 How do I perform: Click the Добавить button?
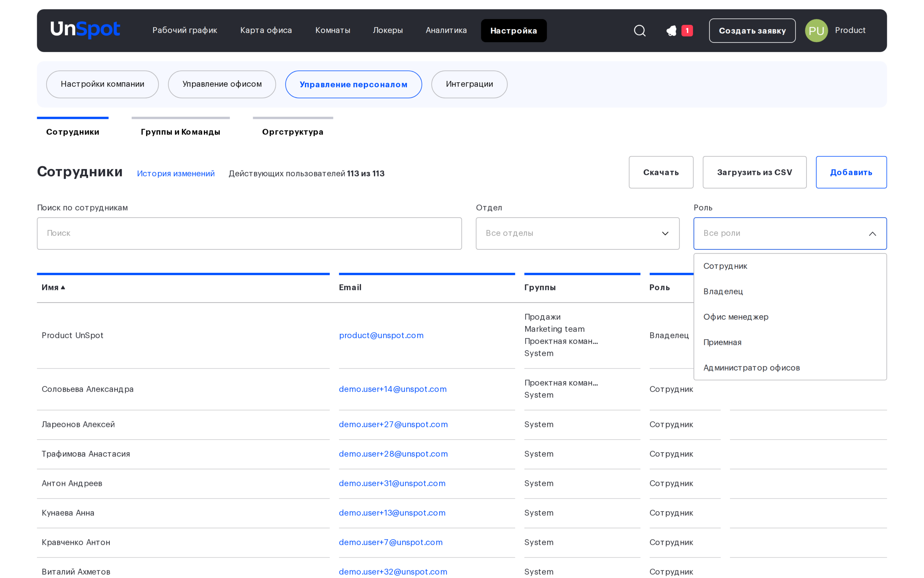(851, 172)
